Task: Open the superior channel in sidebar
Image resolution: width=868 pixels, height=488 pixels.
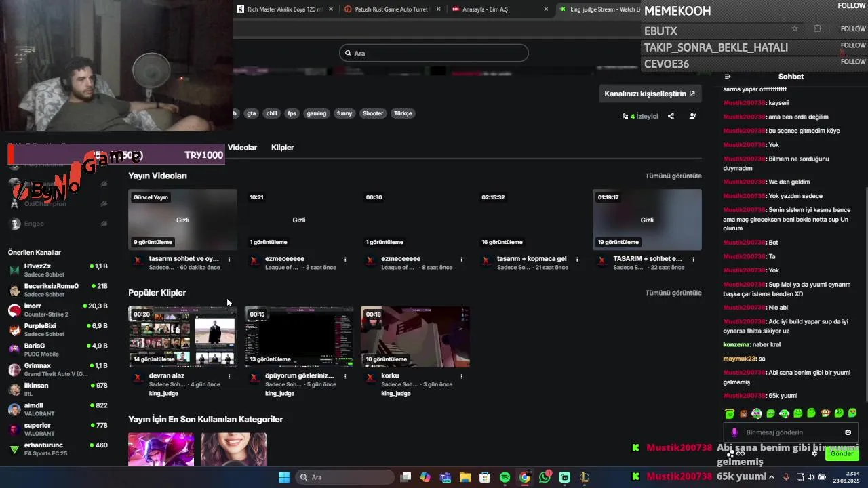Action: pos(58,429)
